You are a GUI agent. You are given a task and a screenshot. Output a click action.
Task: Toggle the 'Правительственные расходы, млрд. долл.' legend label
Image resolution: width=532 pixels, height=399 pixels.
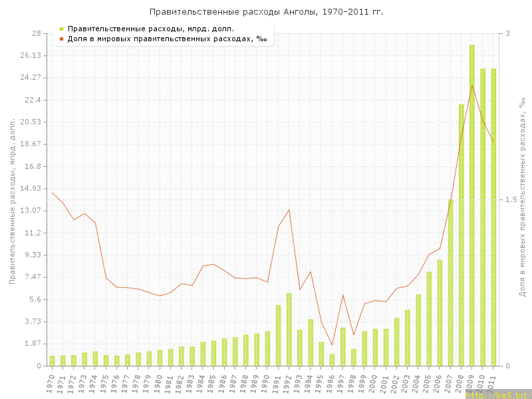click(x=151, y=29)
